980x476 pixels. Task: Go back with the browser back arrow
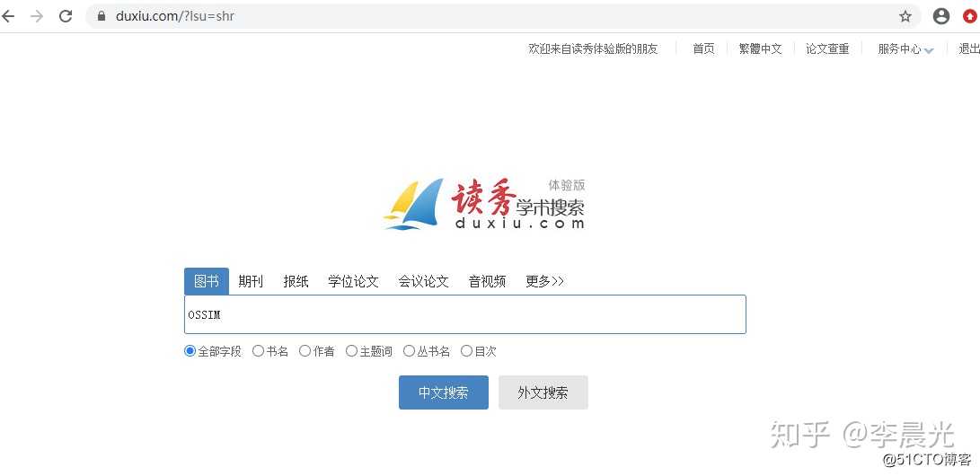point(9,16)
